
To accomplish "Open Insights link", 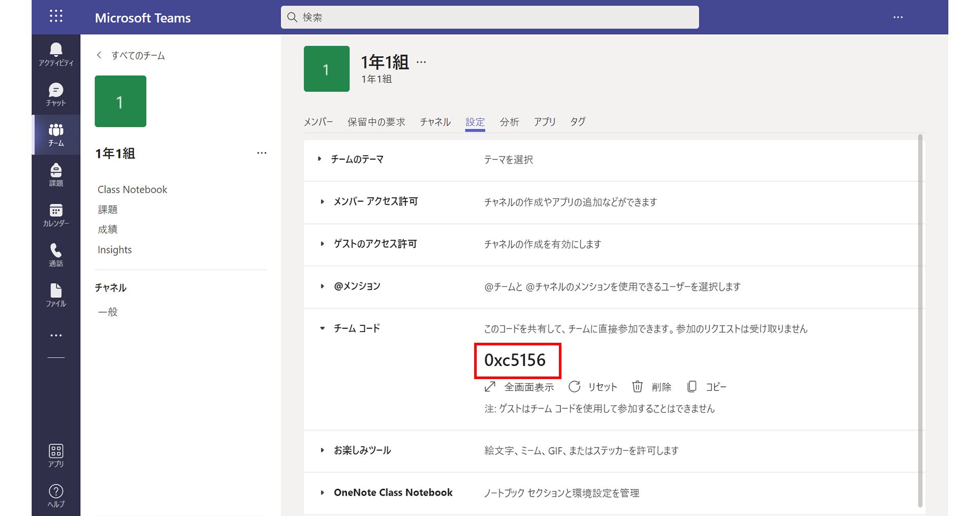I will (x=115, y=250).
